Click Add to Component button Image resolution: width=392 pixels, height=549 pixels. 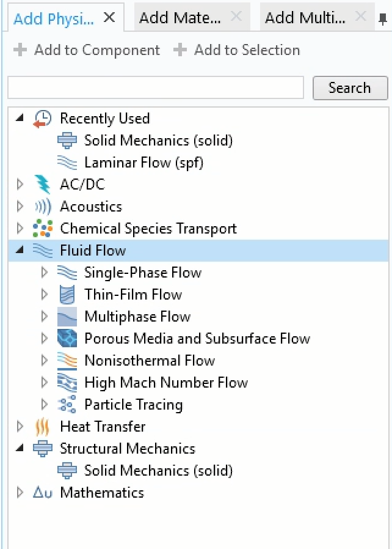87,50
